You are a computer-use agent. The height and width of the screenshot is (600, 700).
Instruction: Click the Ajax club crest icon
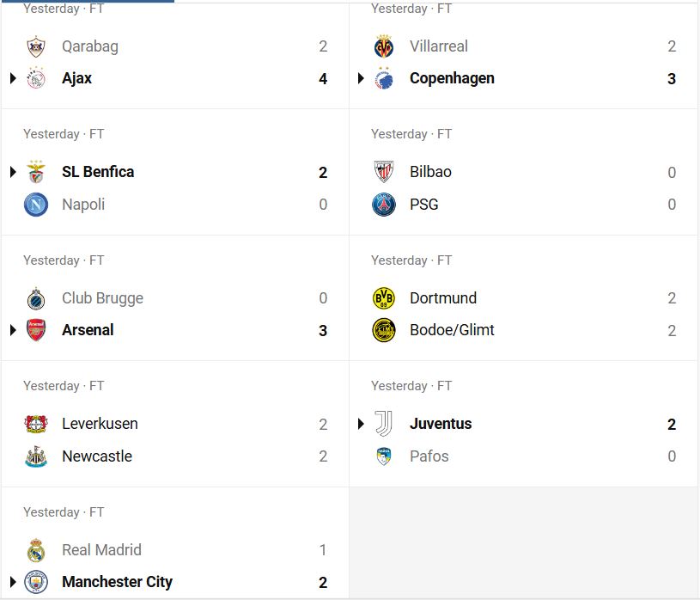(36, 78)
